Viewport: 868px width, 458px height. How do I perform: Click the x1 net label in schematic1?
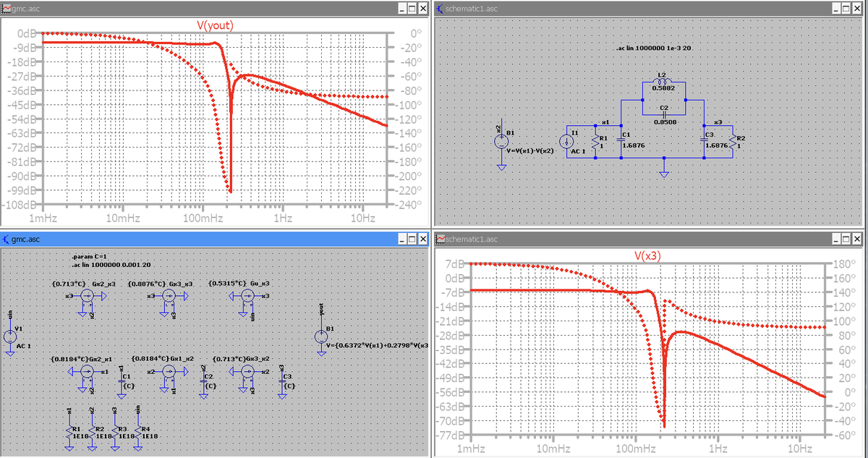[605, 122]
